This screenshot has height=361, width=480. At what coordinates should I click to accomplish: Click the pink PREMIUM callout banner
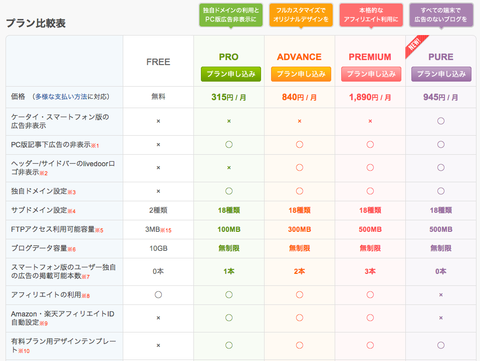click(x=371, y=15)
